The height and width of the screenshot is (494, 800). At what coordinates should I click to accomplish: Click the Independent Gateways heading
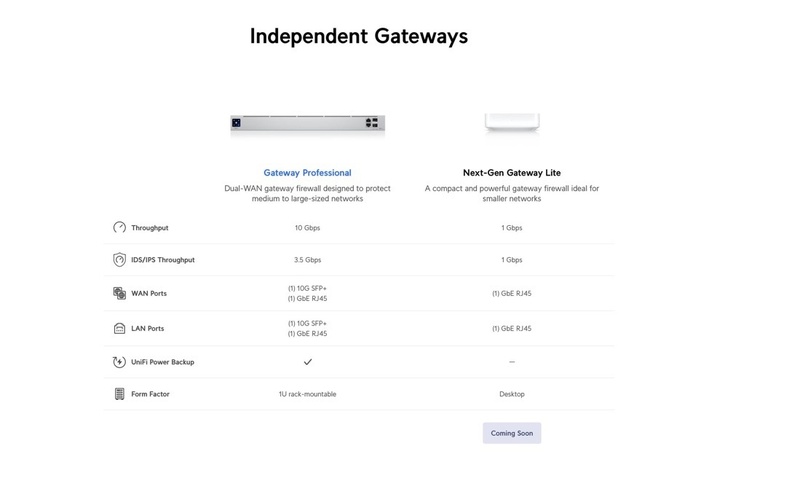[358, 36]
